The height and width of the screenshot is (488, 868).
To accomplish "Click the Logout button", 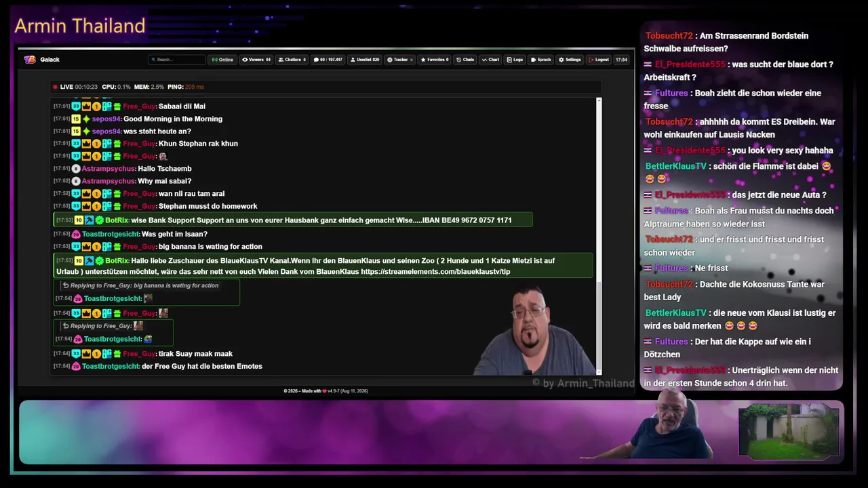I will pos(599,60).
